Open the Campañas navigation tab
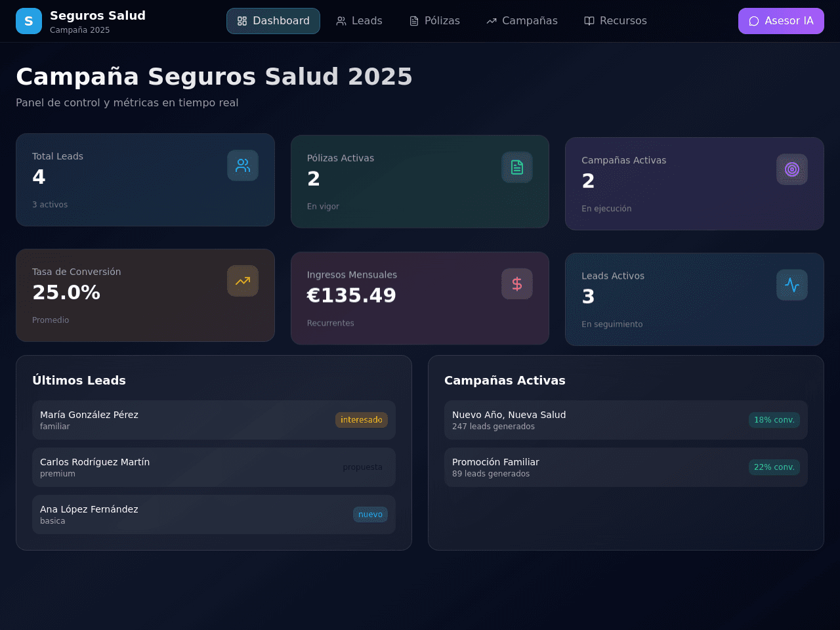This screenshot has width=840, height=630. 522,21
